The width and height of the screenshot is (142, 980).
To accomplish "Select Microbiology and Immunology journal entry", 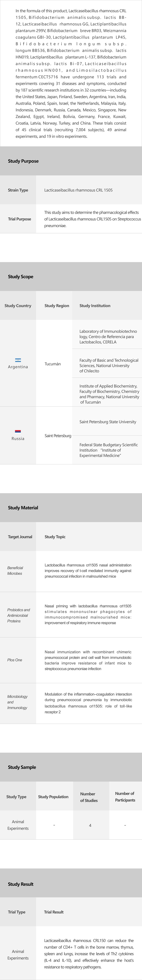I will [x=17, y=702].
